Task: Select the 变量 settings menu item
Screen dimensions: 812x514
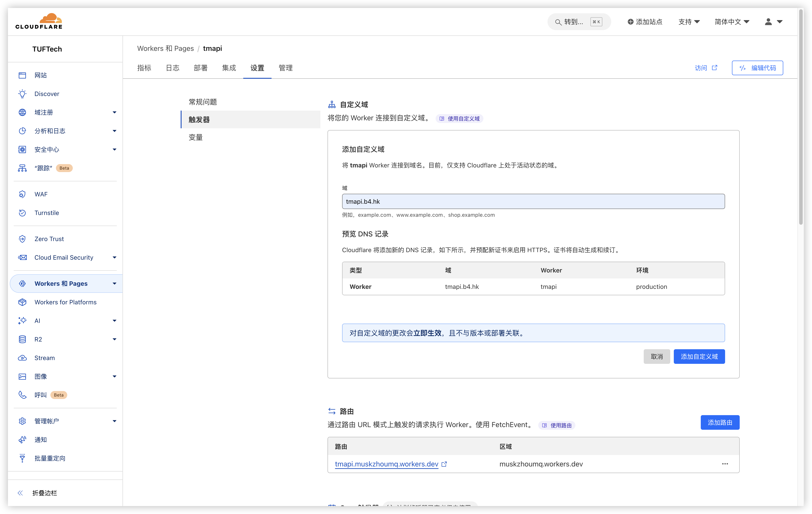Action: click(195, 137)
